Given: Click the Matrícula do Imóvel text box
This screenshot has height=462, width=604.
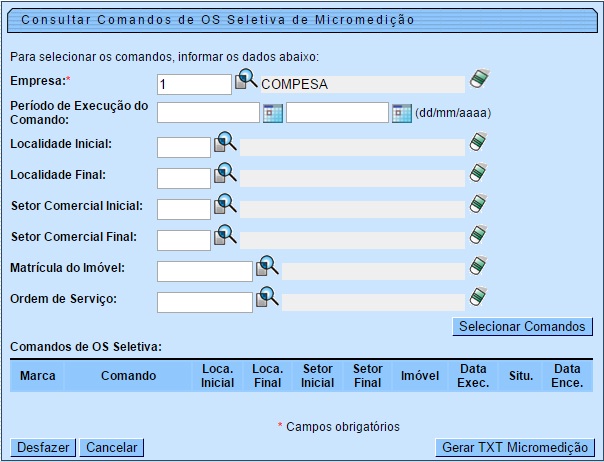Looking at the screenshot, I should coord(205,271).
